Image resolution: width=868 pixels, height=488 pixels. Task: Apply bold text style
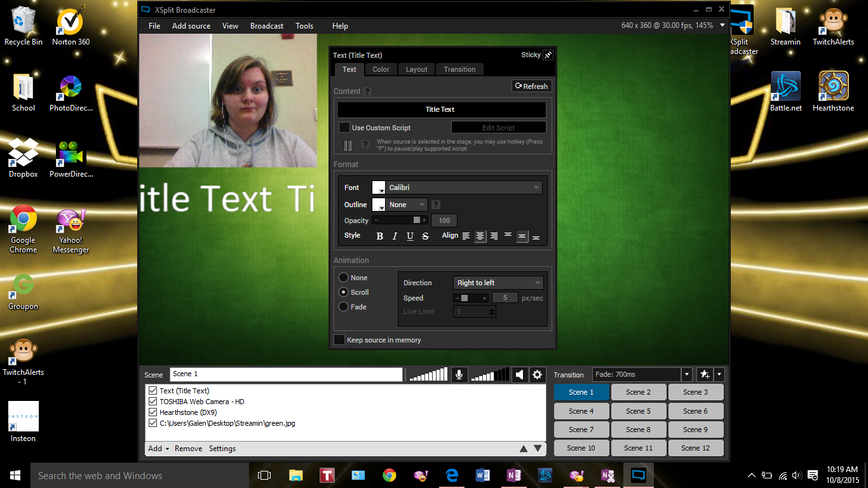379,236
